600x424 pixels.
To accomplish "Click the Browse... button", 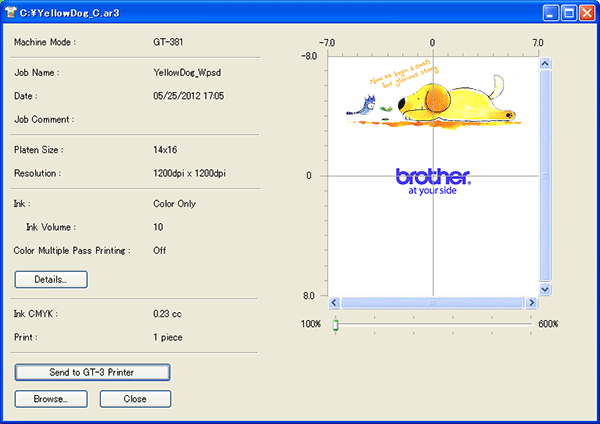I will [x=50, y=398].
